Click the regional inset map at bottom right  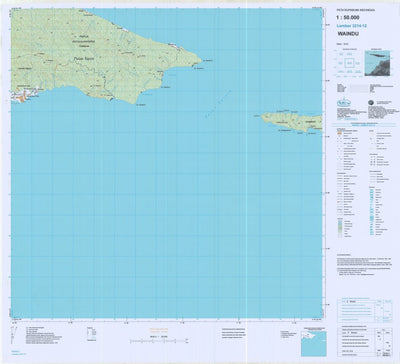[x=313, y=343]
